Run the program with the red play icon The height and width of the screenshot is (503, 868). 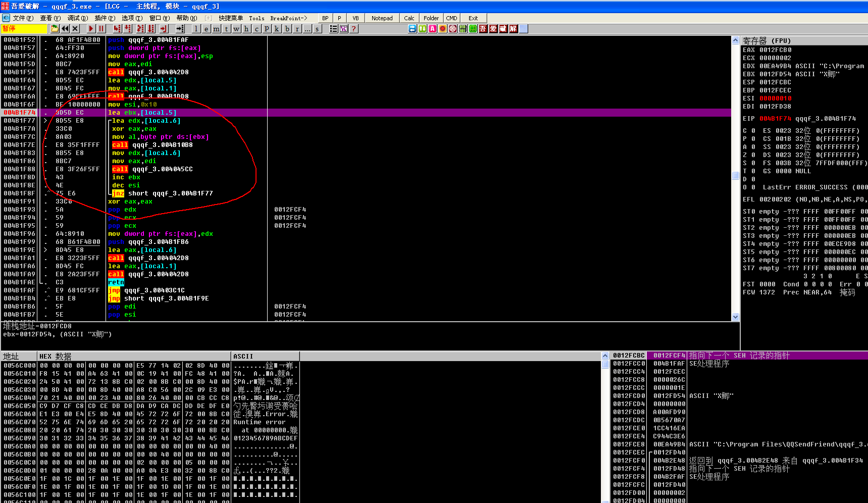click(x=91, y=29)
